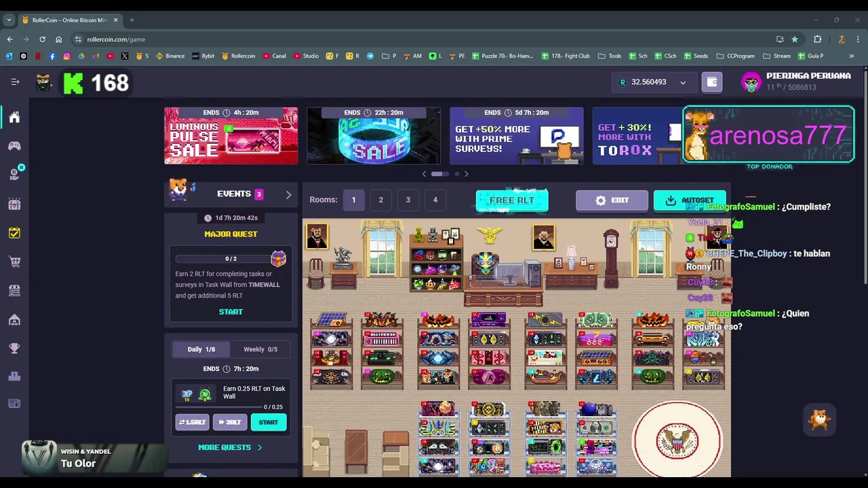Open the Prime Surveys +50% banner

click(x=517, y=136)
